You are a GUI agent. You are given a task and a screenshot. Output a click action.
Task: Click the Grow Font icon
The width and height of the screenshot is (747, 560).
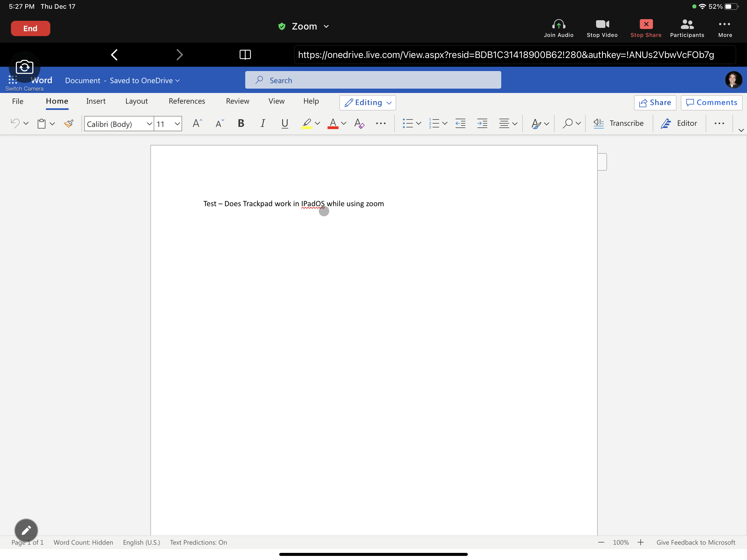tap(197, 124)
